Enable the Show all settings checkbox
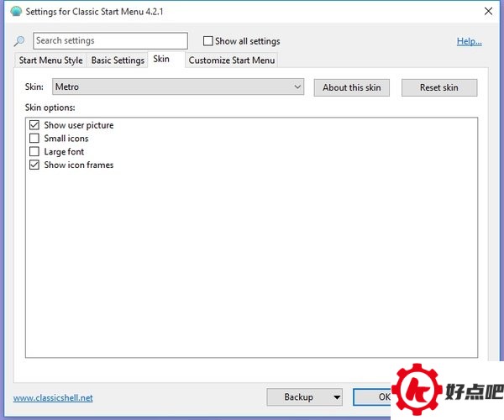 208,41
